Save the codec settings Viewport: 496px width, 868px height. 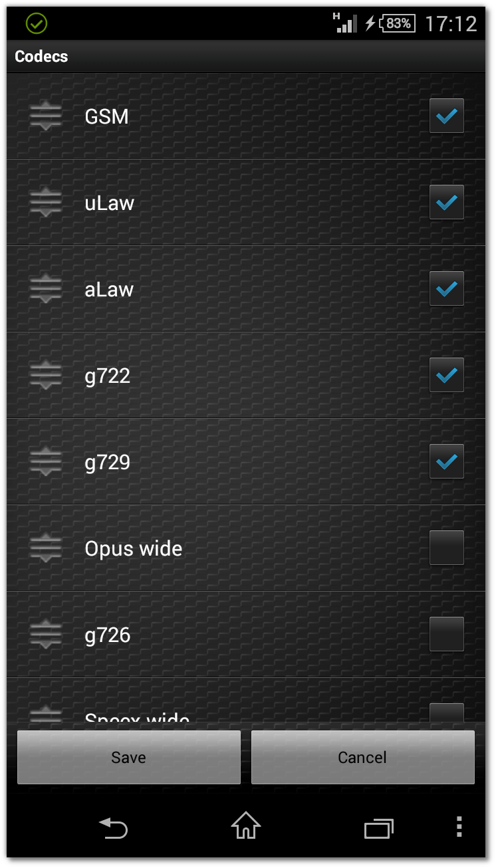pos(129,758)
